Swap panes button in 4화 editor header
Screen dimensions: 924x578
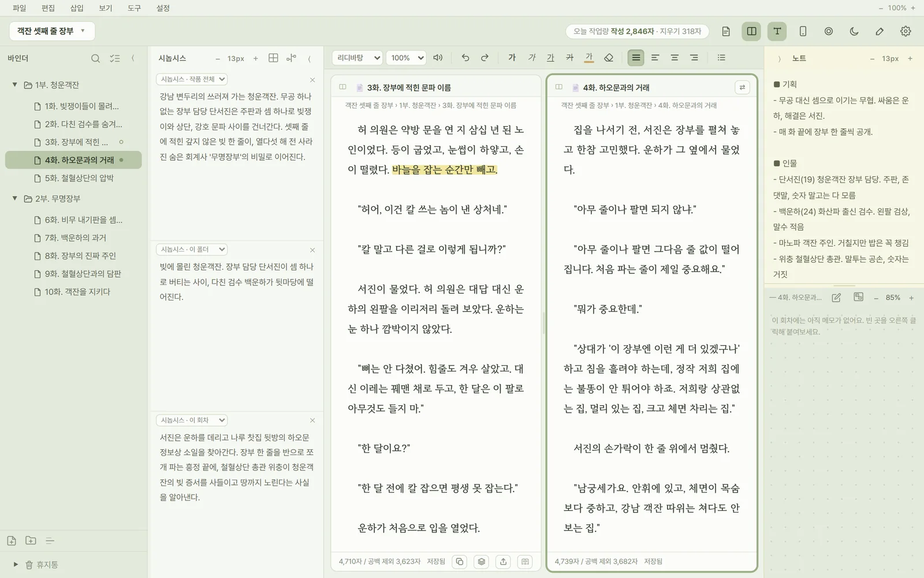pyautogui.click(x=742, y=87)
